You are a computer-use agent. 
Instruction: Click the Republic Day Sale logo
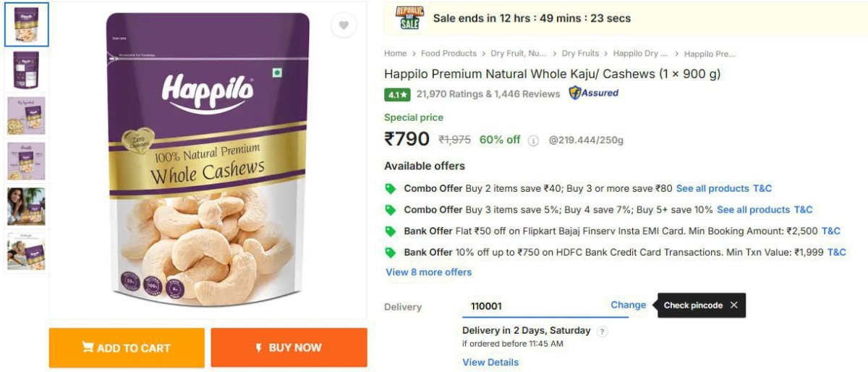pyautogui.click(x=409, y=18)
